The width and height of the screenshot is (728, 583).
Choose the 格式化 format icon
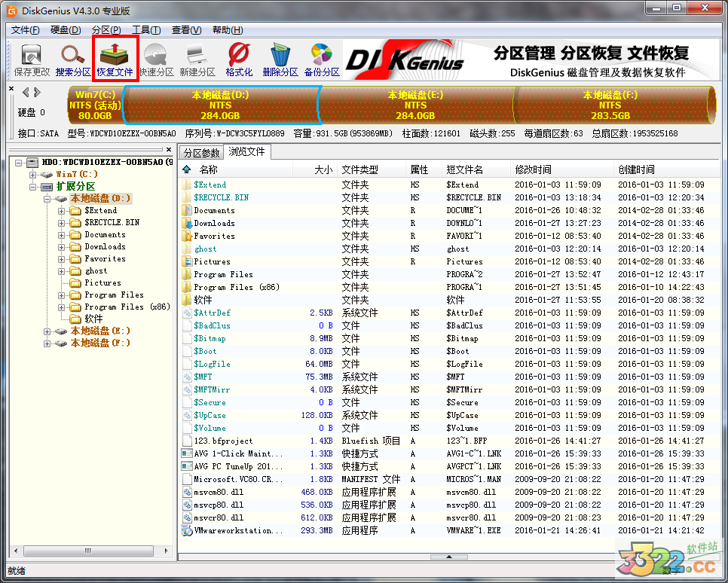click(x=239, y=60)
